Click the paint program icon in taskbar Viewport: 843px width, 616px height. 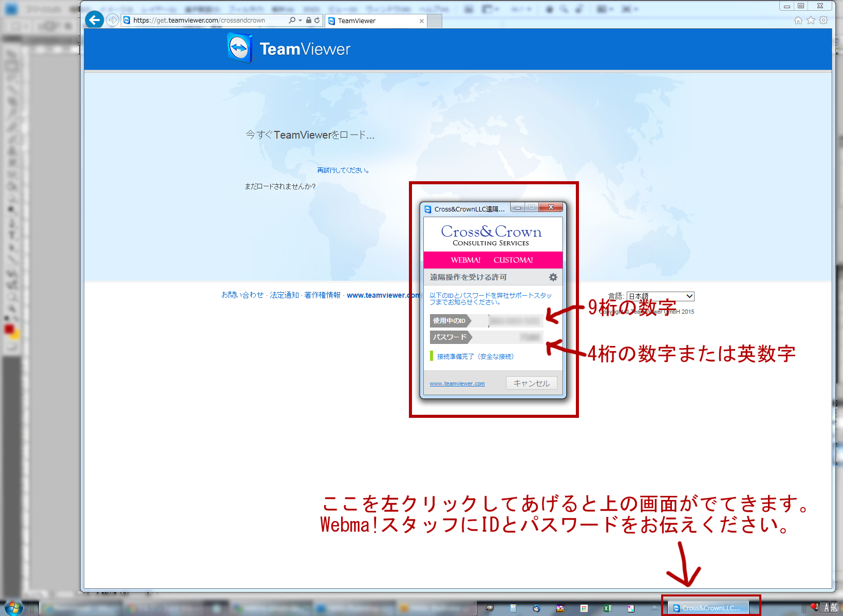pyautogui.click(x=560, y=608)
